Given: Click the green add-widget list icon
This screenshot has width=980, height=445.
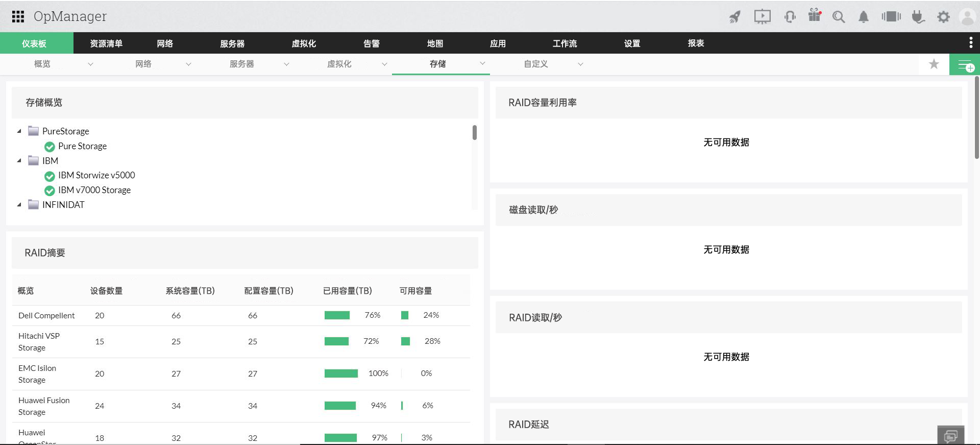Looking at the screenshot, I should (x=965, y=65).
